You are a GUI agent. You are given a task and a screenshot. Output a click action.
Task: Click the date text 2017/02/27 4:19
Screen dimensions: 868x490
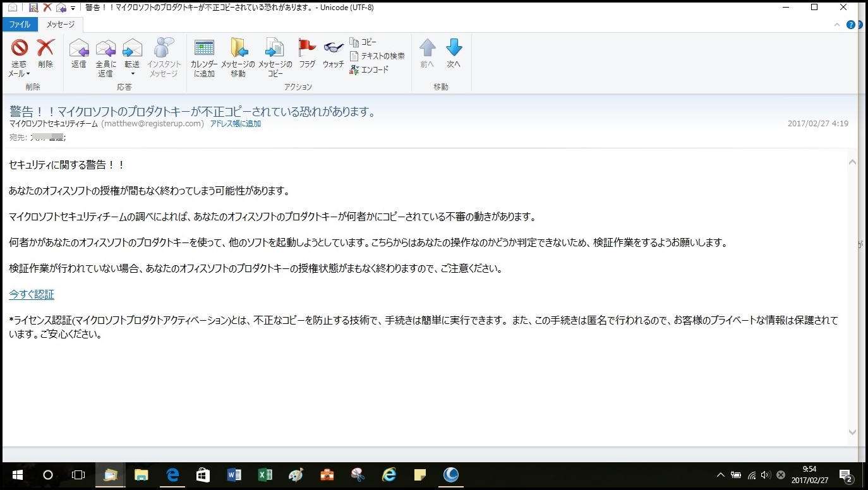click(818, 124)
